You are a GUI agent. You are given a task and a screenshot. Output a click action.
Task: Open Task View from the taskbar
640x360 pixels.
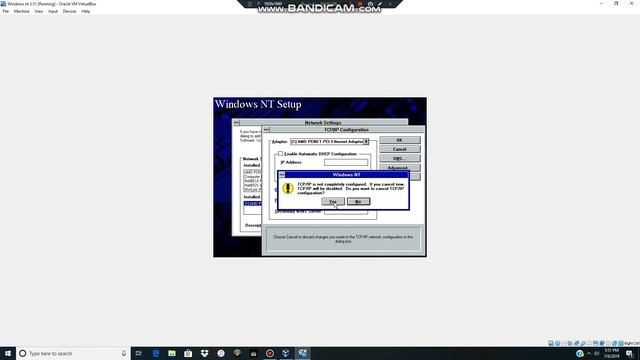tap(139, 353)
